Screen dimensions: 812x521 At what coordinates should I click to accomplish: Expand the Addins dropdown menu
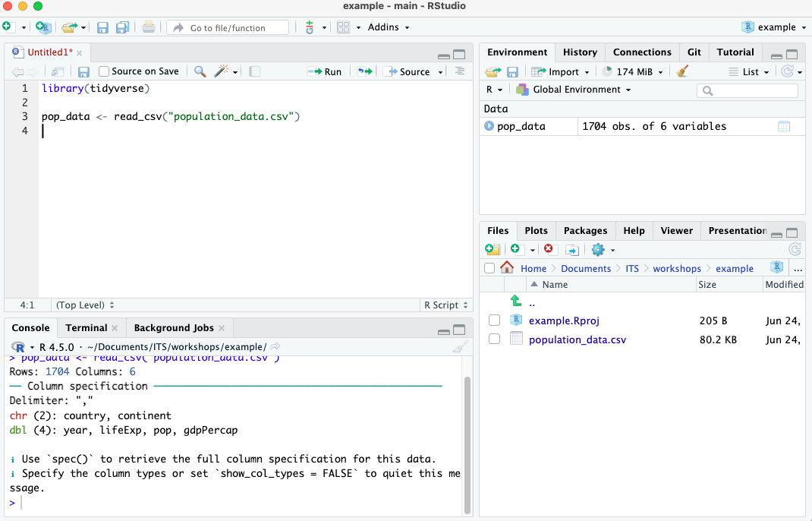click(389, 27)
